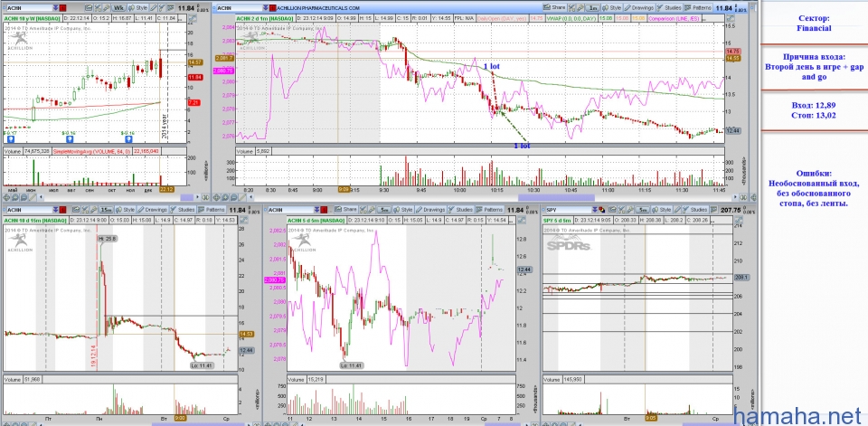868x426 pixels.
Task: Open the 1m timeframe selector in top-right chart
Action: pos(593,8)
